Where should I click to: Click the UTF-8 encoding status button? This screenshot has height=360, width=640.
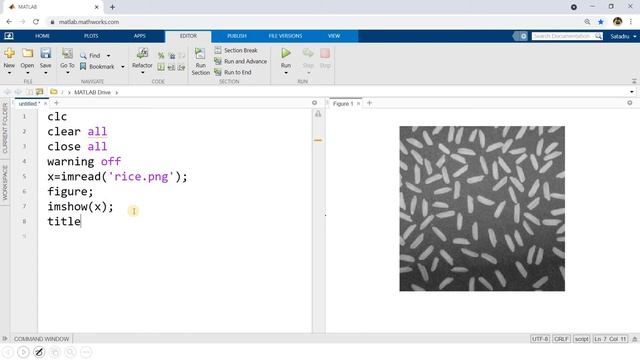(x=540, y=339)
